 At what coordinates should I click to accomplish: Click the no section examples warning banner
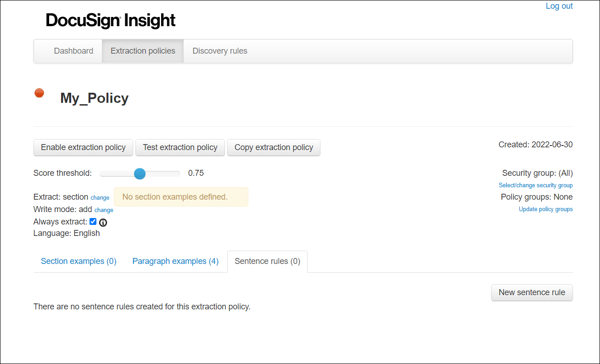181,196
